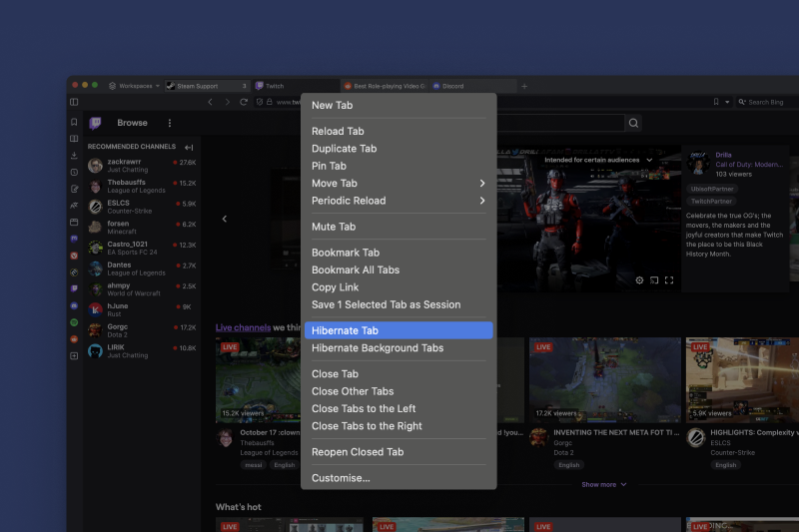Open a new tab with plus button

point(524,86)
